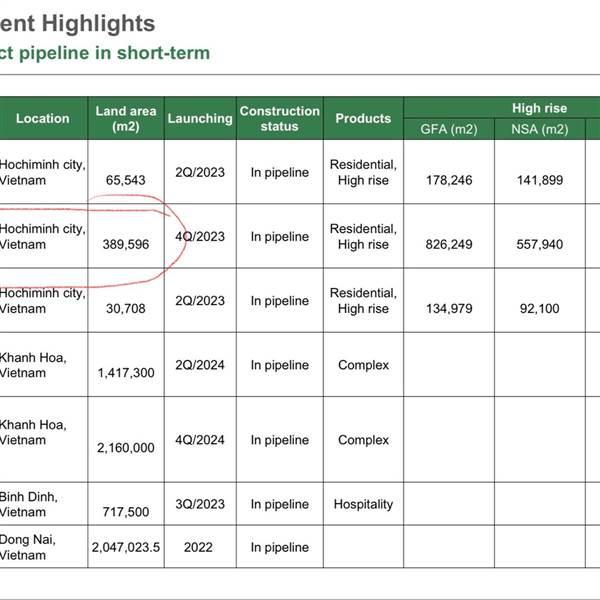Viewport: 600px width, 600px height.
Task: Click the 'NSA (m2)' sub-header
Action: (540, 129)
